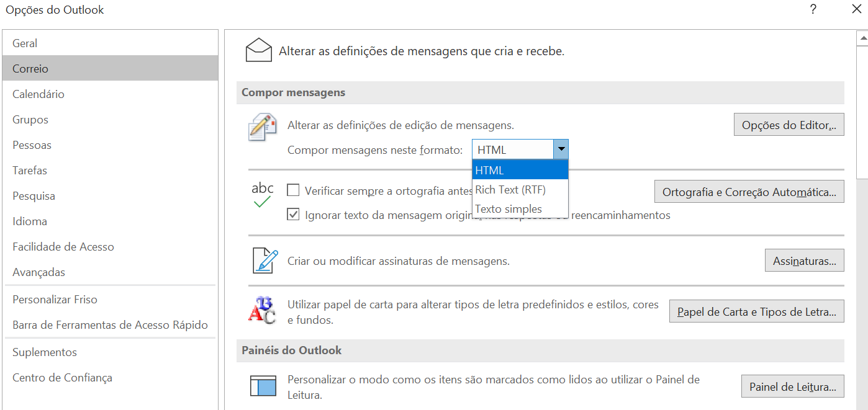The height and width of the screenshot is (410, 868).
Task: Enable 'Verificar sempre a ortografia' checkbox
Action: tap(293, 190)
